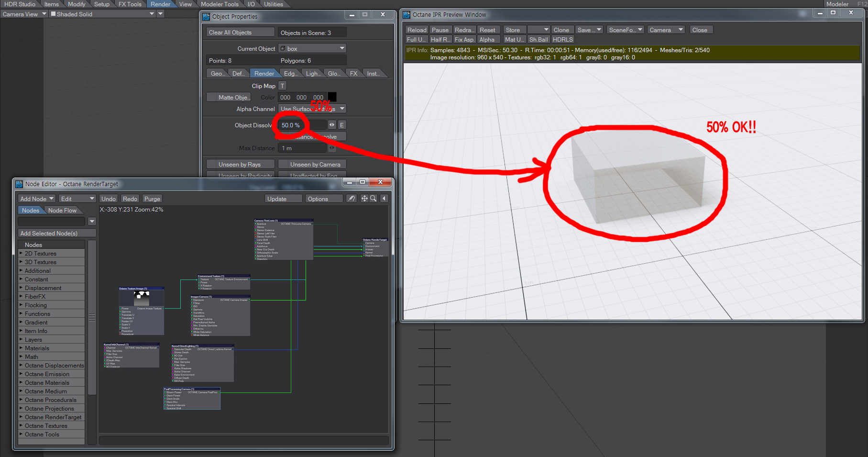Click the Clear All Objects button
This screenshot has height=457, width=868.
[241, 32]
